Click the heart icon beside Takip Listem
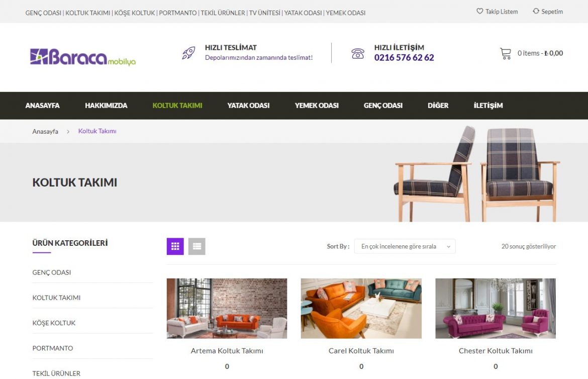588x379 pixels. [x=479, y=11]
